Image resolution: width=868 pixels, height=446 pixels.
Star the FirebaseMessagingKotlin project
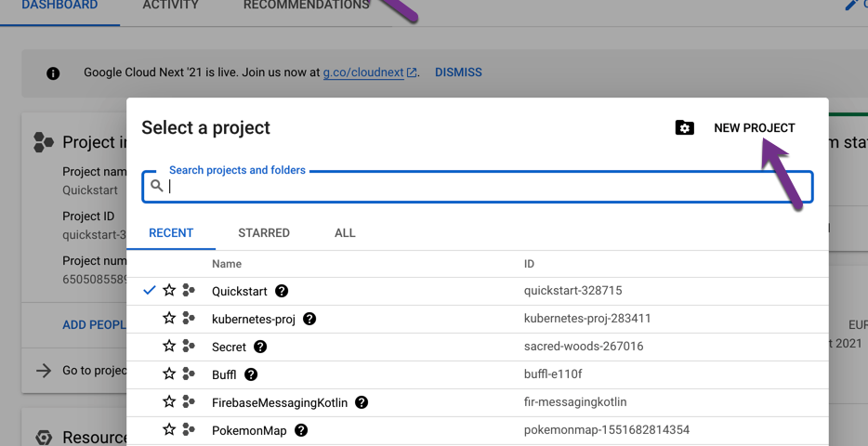(169, 401)
